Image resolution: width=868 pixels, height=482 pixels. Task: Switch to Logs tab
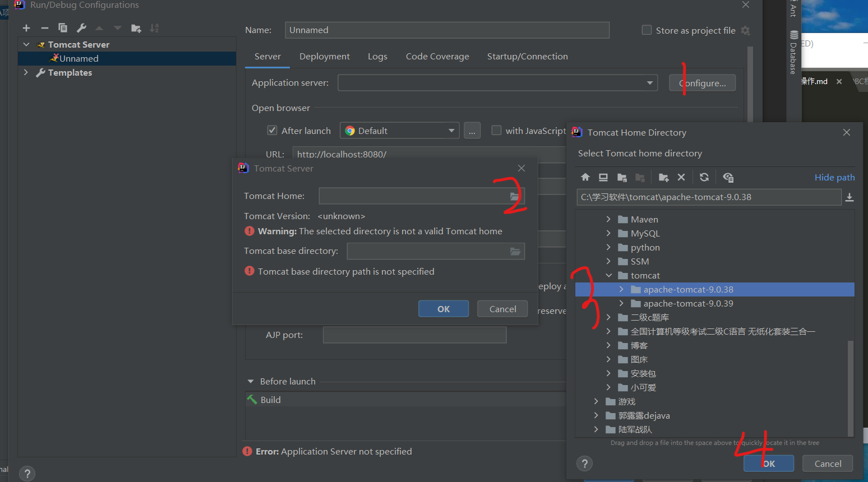(377, 57)
